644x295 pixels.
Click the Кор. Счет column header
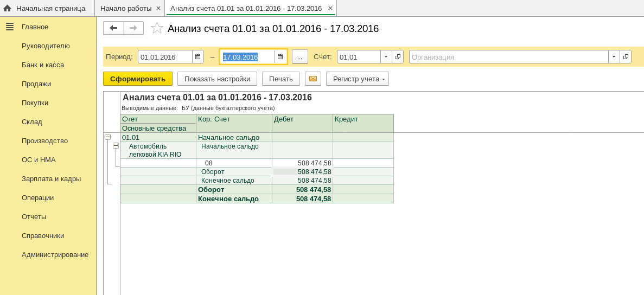(234, 124)
